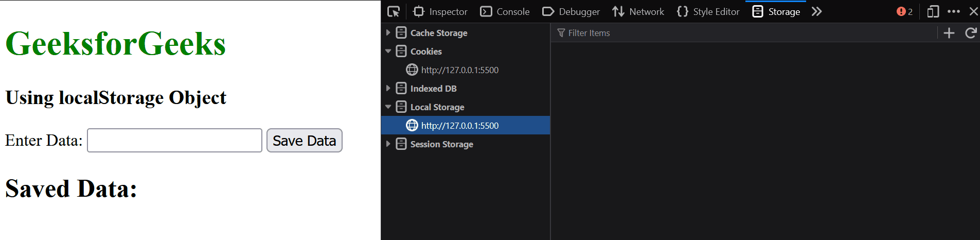Expand the Session Storage tree node
The width and height of the screenshot is (980, 240).
pos(388,144)
